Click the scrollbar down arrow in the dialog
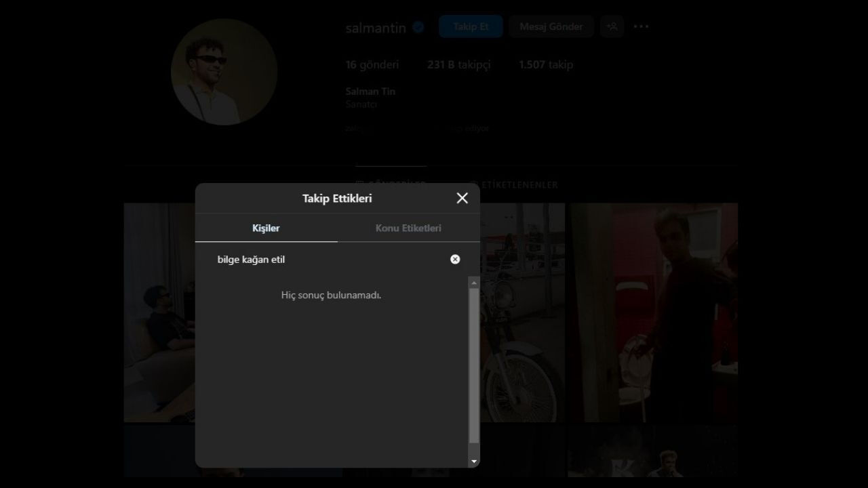Screen dimensions: 868x488 pos(473,462)
